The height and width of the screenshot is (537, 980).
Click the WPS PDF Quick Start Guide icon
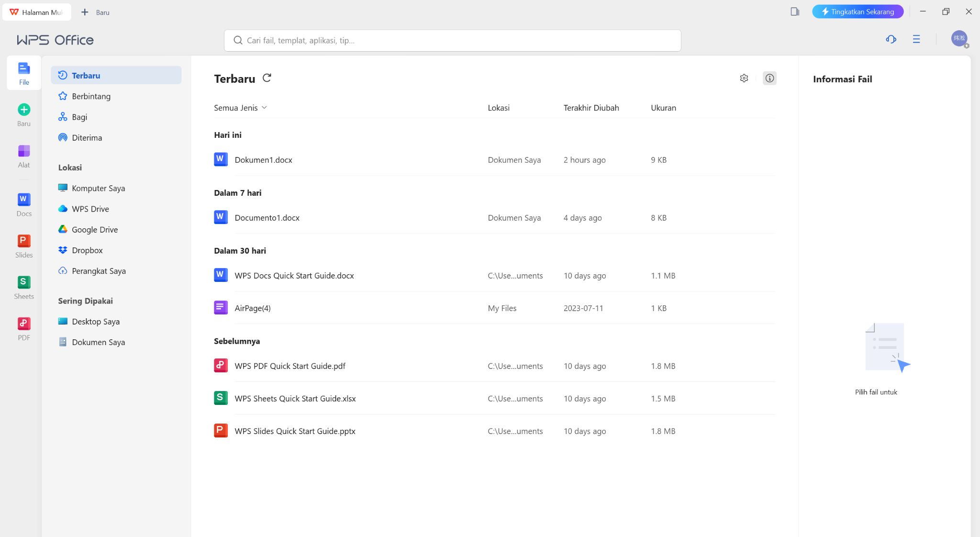221,366
